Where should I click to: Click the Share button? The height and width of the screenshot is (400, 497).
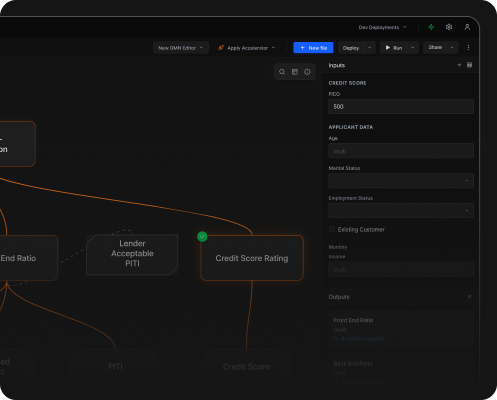pyautogui.click(x=435, y=48)
